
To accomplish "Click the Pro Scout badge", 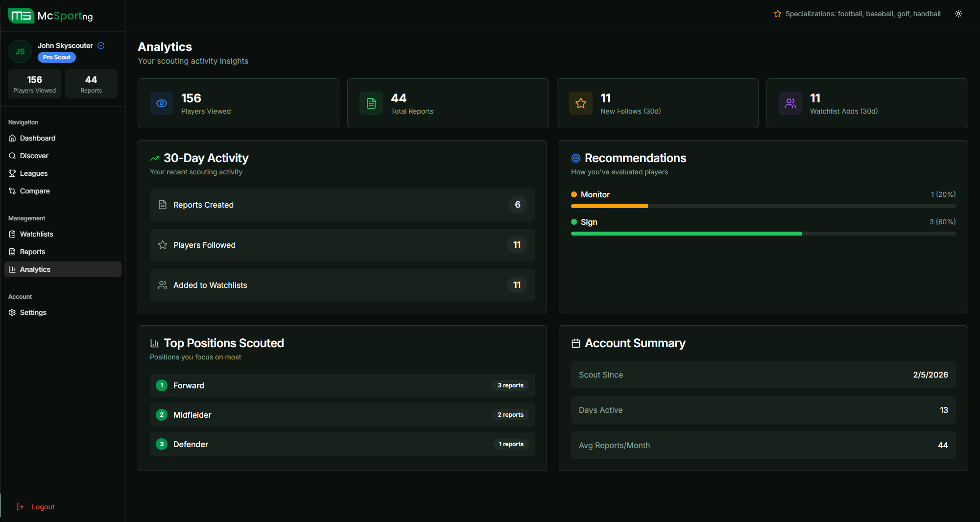I will point(57,57).
